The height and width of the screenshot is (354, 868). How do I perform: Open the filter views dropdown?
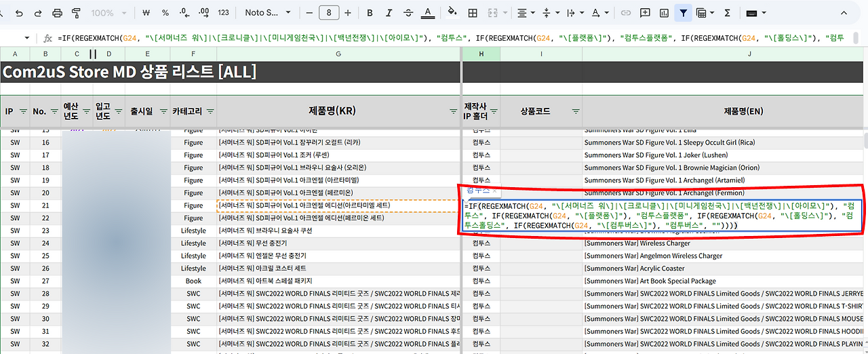click(x=705, y=13)
